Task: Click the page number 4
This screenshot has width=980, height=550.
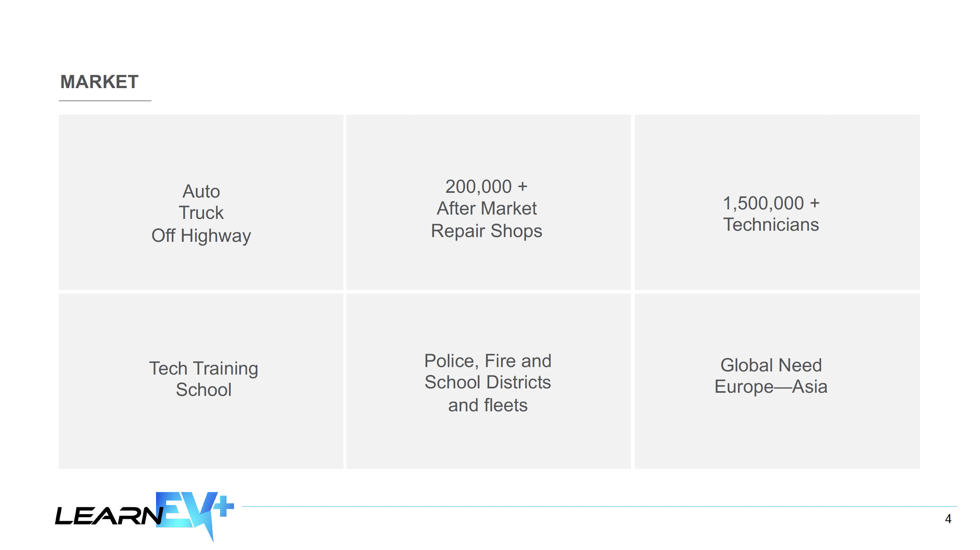Action: pyautogui.click(x=948, y=519)
